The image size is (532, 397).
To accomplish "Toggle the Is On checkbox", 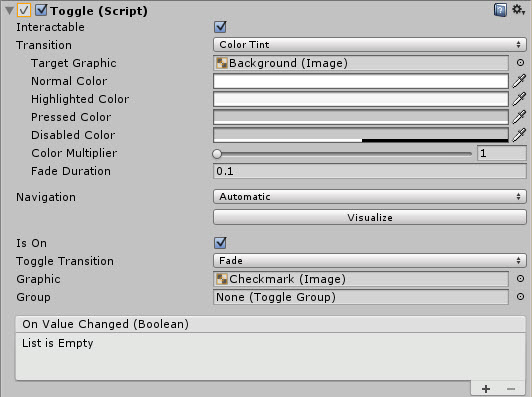I will click(220, 243).
